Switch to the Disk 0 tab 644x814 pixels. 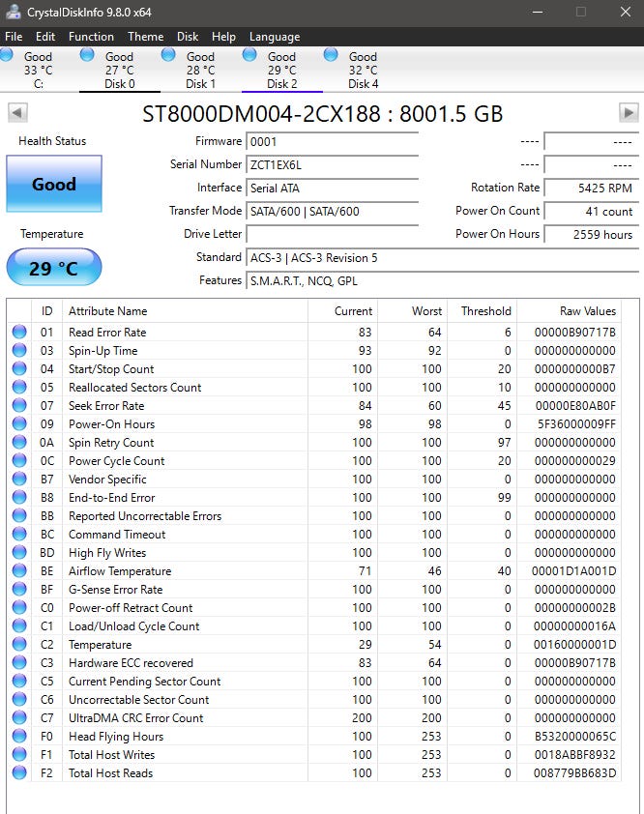tap(120, 70)
